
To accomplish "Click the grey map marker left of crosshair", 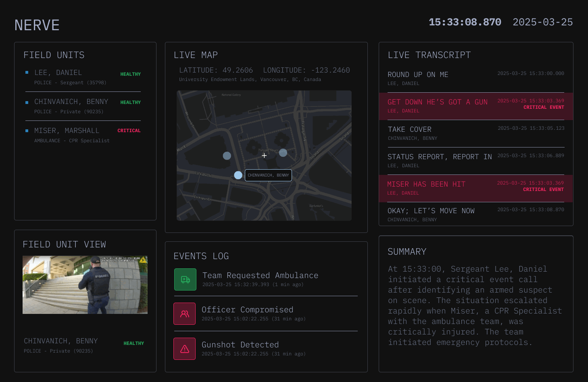I will coord(227,156).
